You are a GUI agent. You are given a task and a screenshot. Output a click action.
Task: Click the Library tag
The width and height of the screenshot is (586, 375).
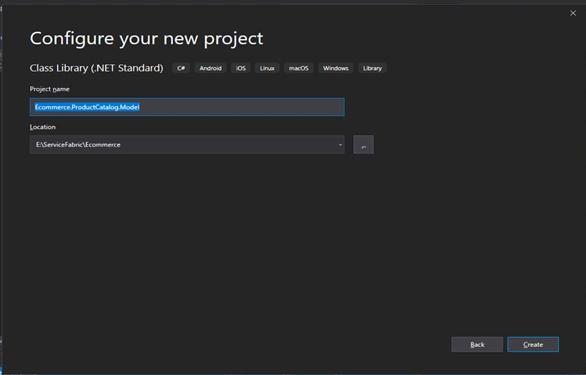tap(372, 68)
